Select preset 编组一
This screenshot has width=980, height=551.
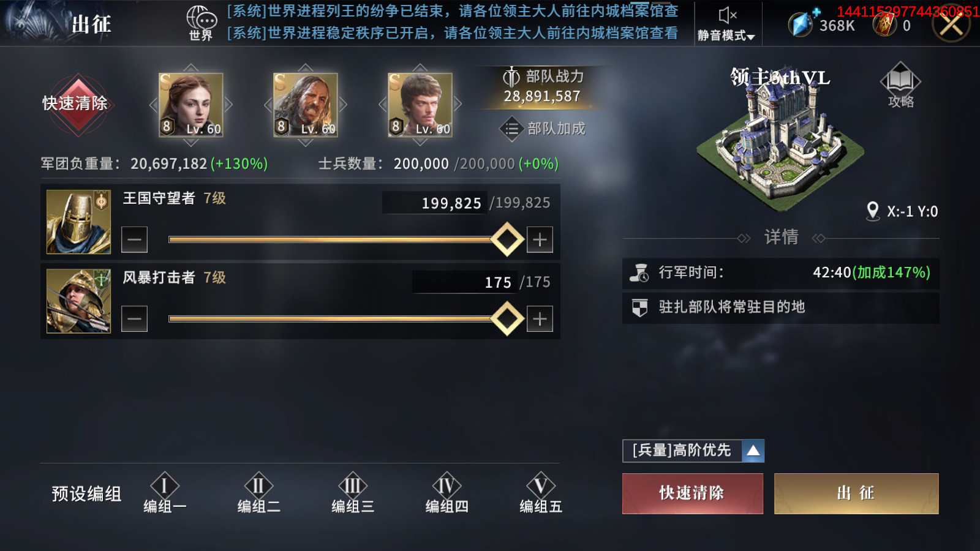pyautogui.click(x=164, y=493)
